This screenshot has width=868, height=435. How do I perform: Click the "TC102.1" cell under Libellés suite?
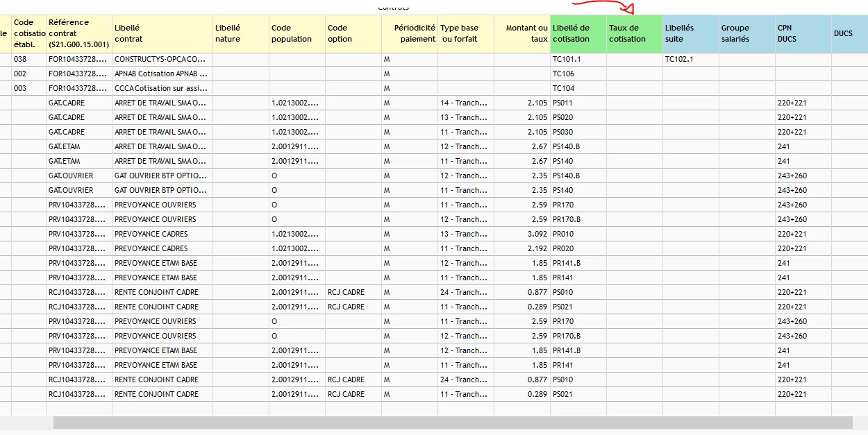[x=691, y=60]
